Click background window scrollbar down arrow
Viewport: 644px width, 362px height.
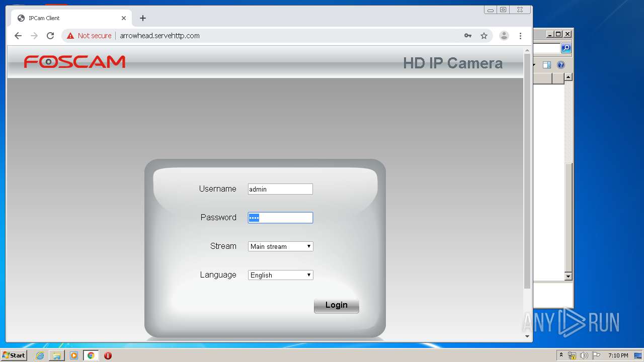coord(569,277)
